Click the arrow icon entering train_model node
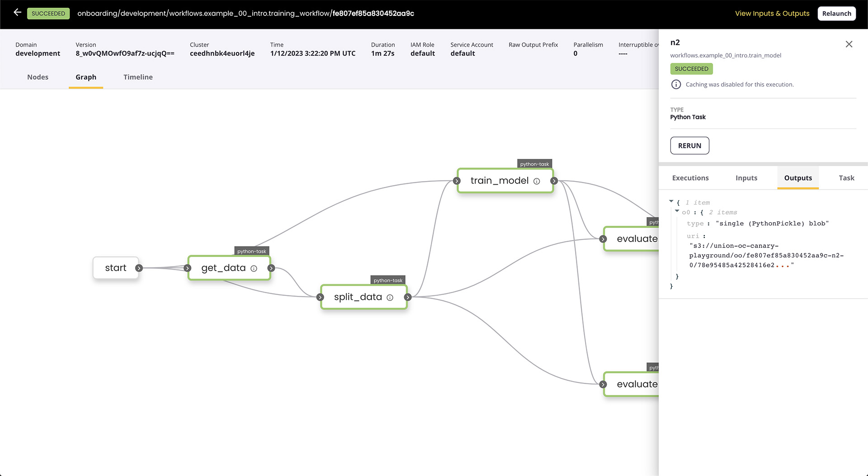 457,181
